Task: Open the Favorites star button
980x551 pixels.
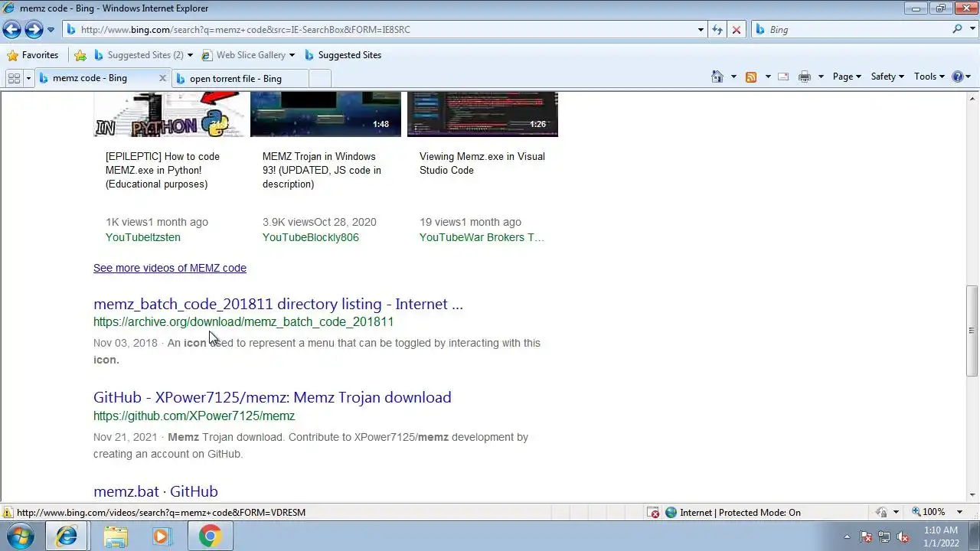Action: tap(33, 55)
